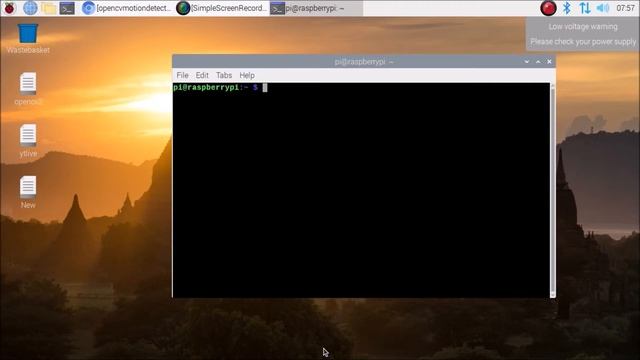Image resolution: width=640 pixels, height=360 pixels.
Task: Click the red recording tray icon
Action: (548, 8)
